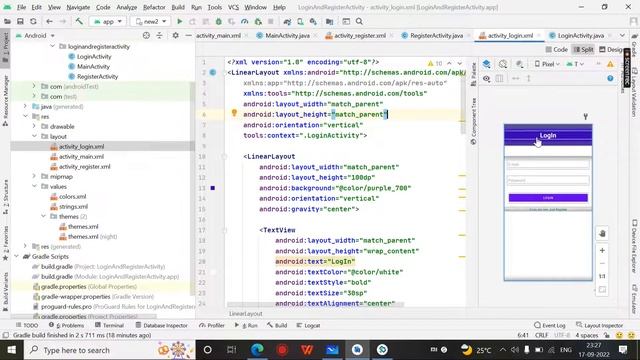
Task: Click the Run app play icon
Action: pyautogui.click(x=179, y=21)
